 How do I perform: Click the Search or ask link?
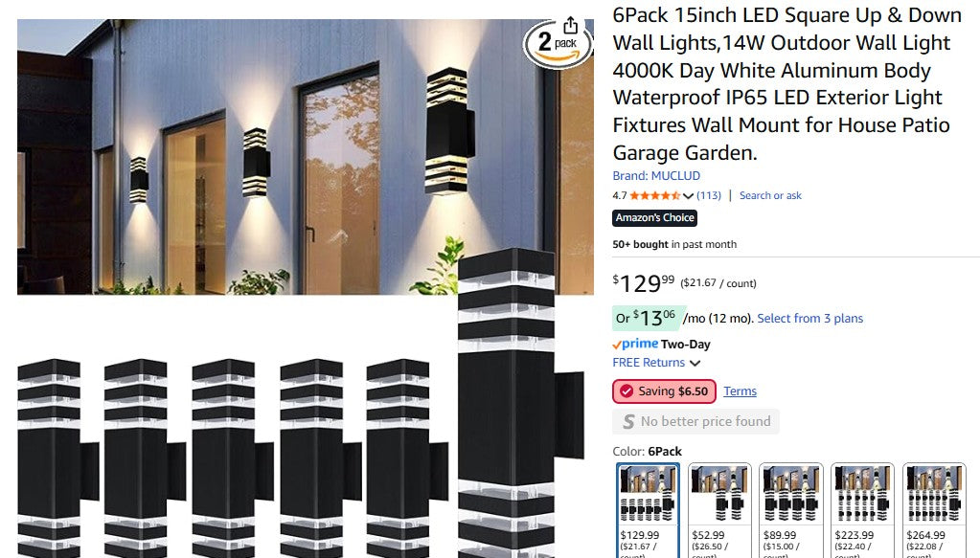click(x=770, y=195)
